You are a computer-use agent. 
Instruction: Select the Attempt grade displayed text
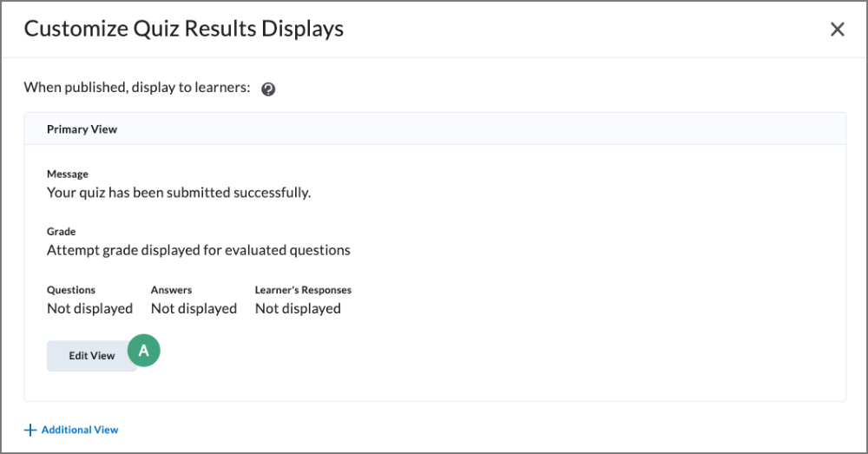point(199,250)
